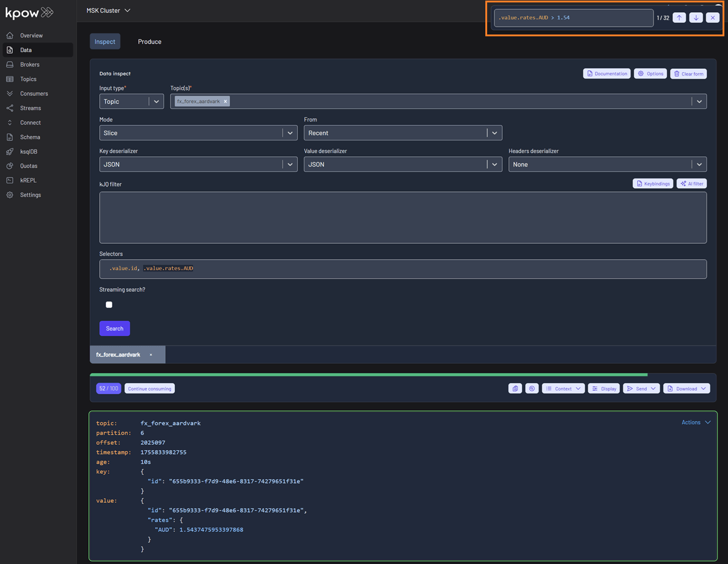Select the Data sidebar item
728x564 pixels.
click(38, 50)
